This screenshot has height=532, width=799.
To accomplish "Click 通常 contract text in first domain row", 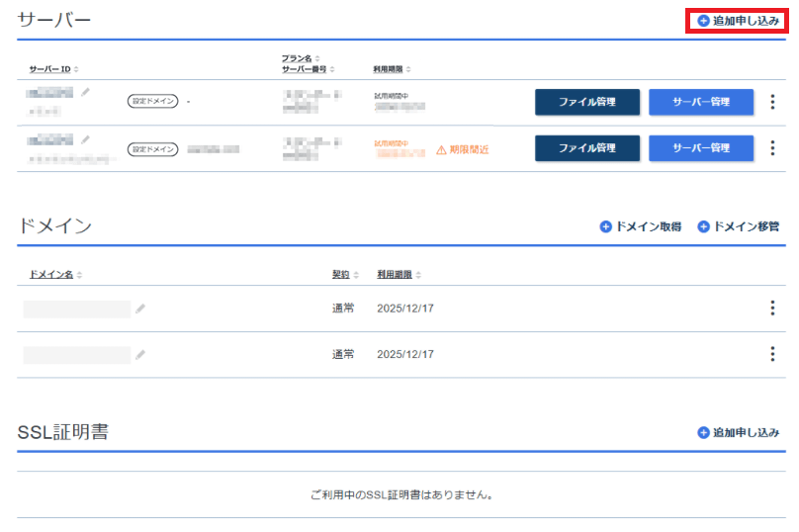I will click(343, 308).
